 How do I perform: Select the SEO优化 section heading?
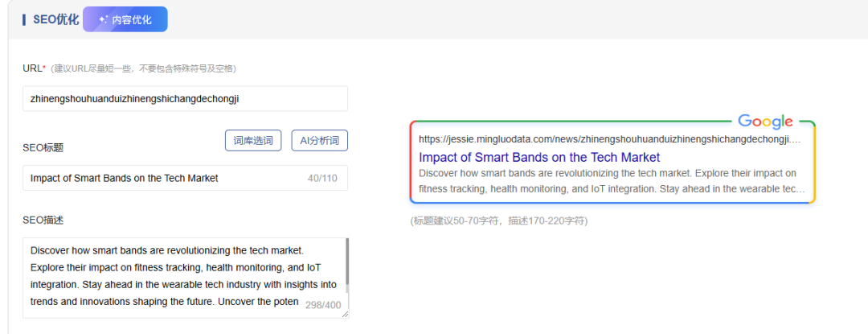coord(55,19)
